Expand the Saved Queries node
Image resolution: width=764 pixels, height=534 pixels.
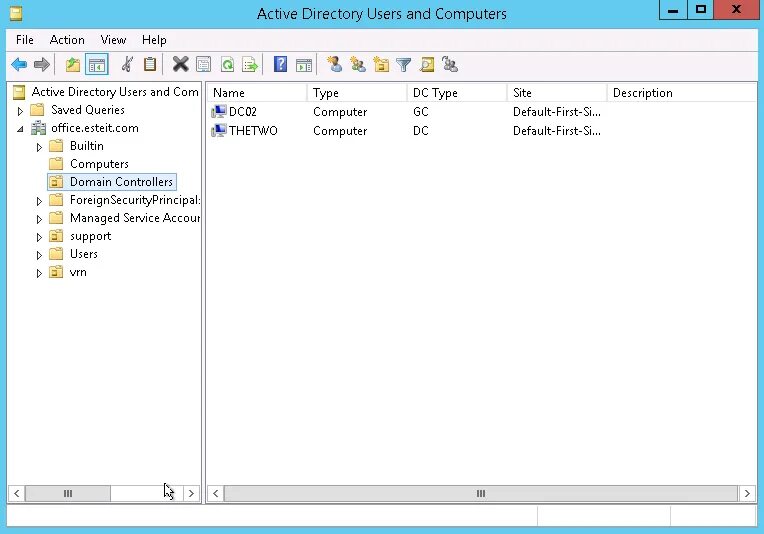tap(20, 111)
